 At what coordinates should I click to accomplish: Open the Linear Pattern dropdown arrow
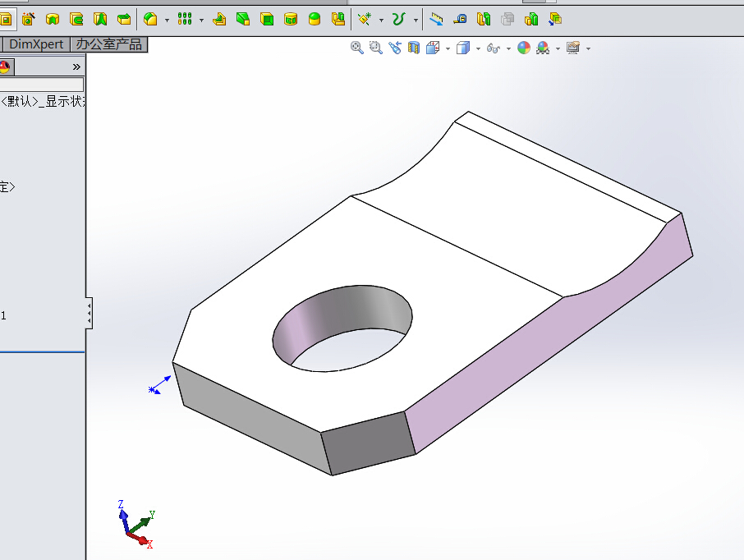[x=202, y=20]
